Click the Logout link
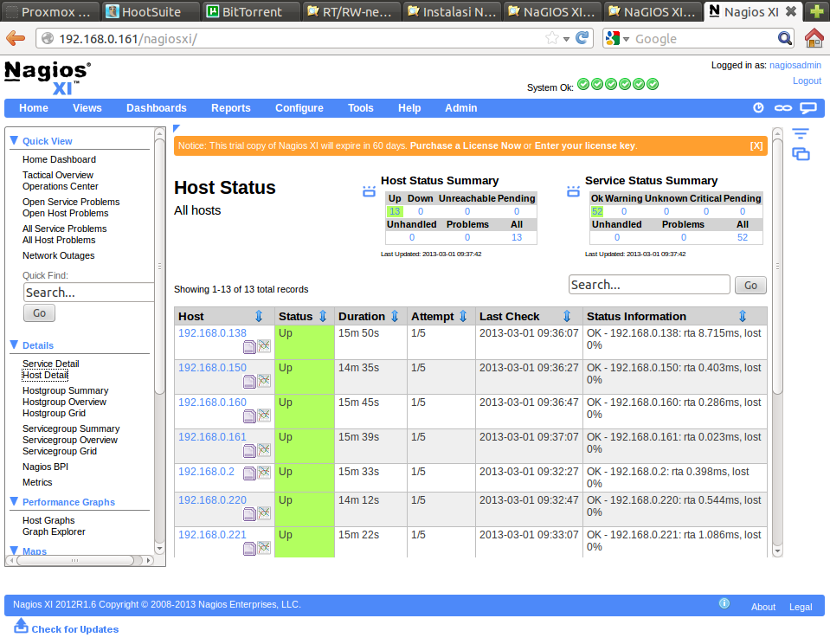 coord(807,80)
